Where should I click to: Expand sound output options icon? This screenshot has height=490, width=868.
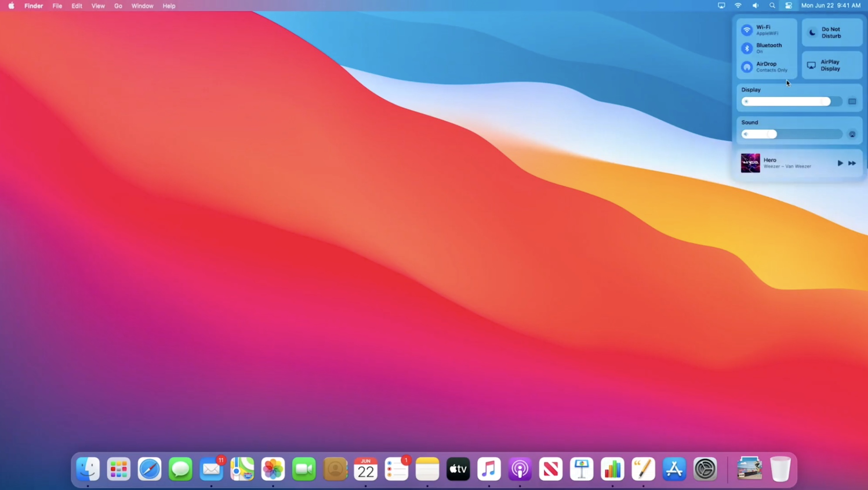(x=852, y=134)
